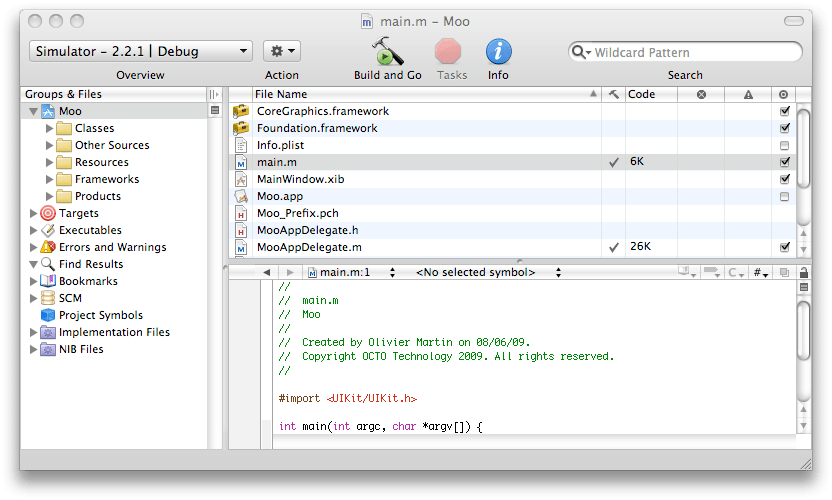832x500 pixels.
Task: Select MooAppDelegate.m in file list
Action: point(309,247)
